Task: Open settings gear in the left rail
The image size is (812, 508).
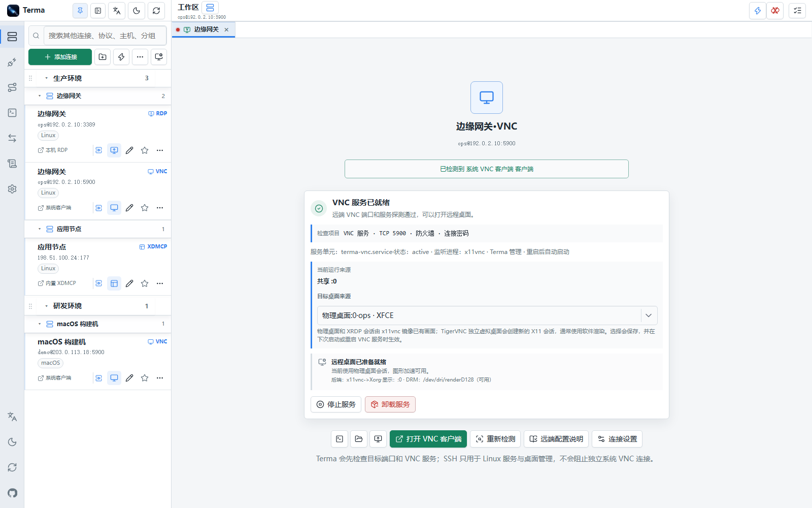Action: pyautogui.click(x=12, y=189)
